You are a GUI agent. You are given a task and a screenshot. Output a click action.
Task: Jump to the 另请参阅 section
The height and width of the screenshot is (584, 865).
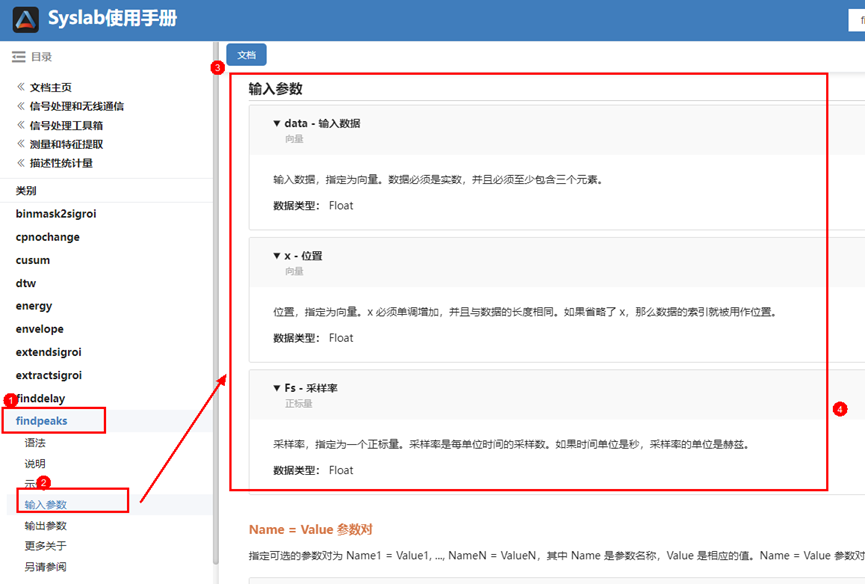45,567
